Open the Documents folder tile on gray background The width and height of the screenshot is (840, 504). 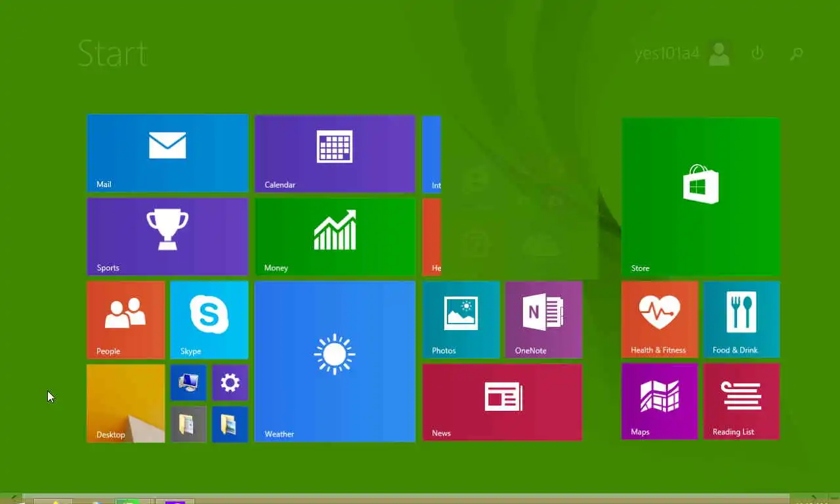click(x=188, y=424)
